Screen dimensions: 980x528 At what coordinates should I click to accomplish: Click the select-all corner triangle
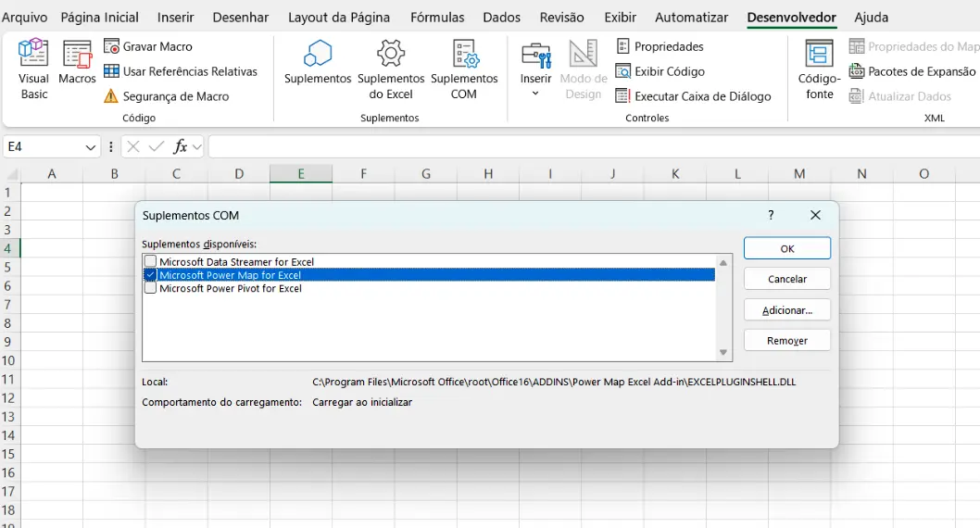point(12,174)
